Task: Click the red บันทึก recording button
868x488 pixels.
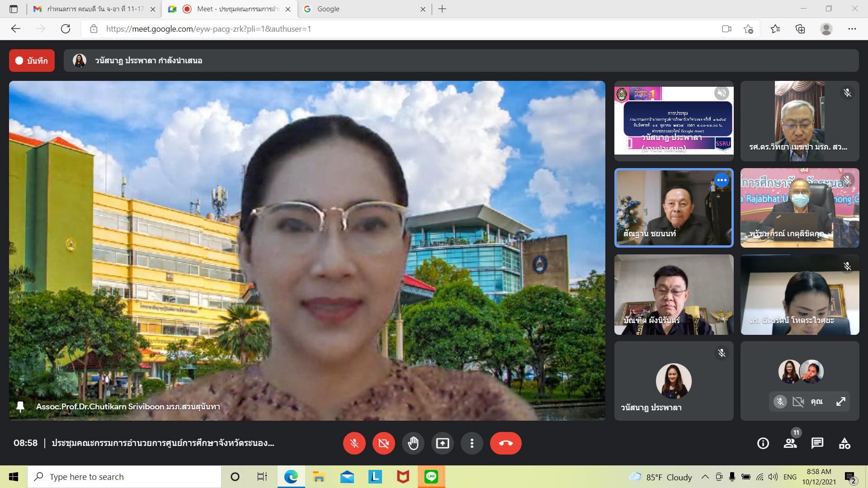Action: (x=32, y=61)
